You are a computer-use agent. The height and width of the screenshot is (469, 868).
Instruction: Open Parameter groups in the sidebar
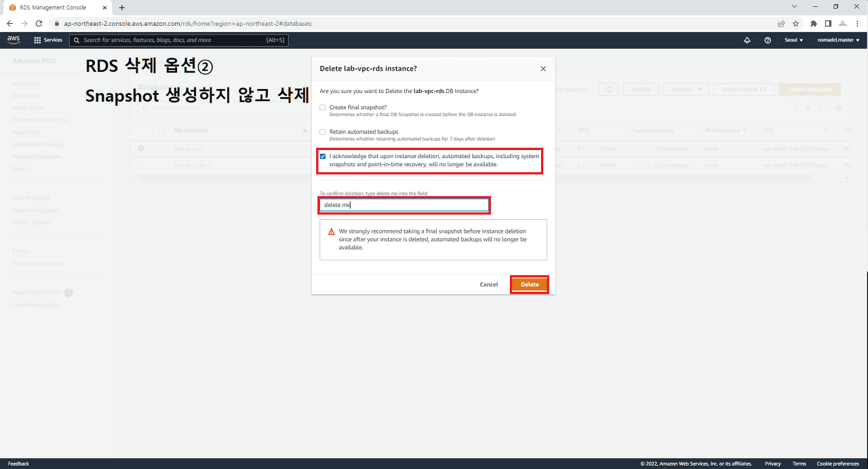click(x=35, y=210)
